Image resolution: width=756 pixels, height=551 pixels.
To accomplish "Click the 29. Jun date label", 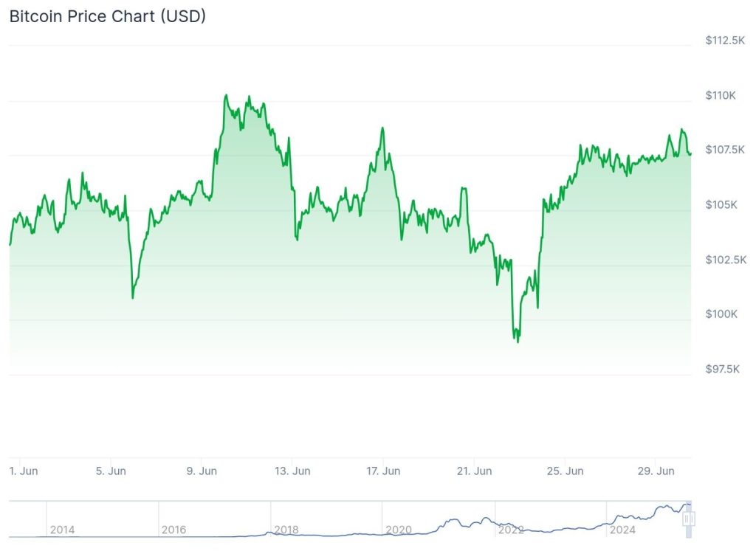I will coord(655,471).
